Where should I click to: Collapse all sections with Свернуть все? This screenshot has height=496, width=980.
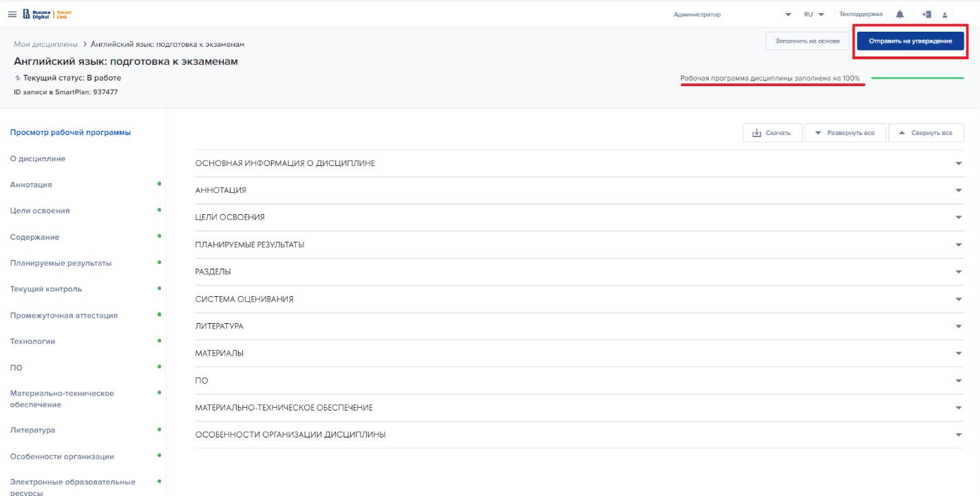pyautogui.click(x=926, y=133)
